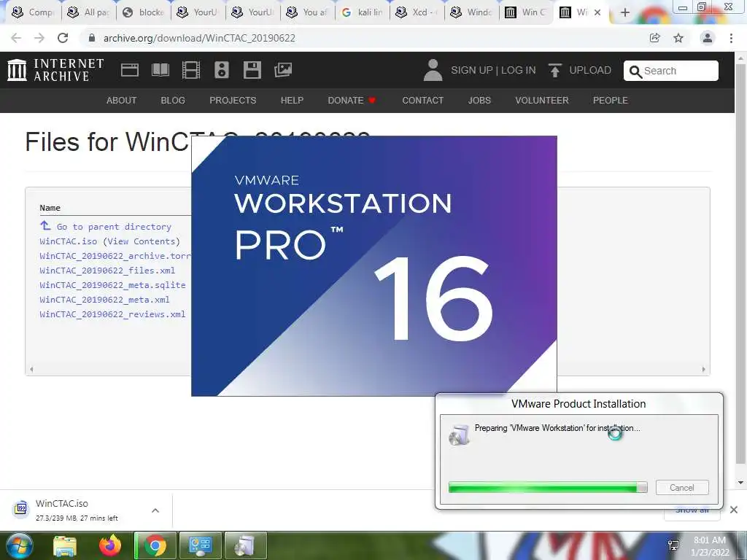Screen dimensions: 747x560
Task: Click the Upload arrow icon
Action: pos(554,70)
